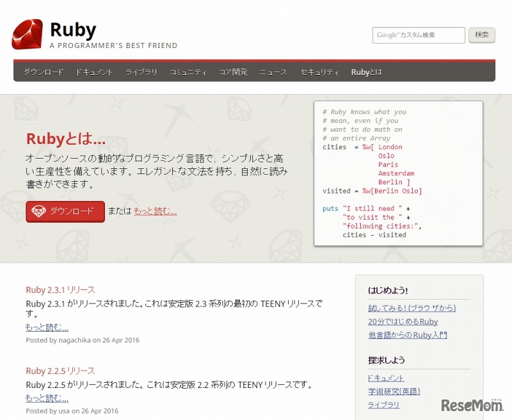This screenshot has width=512, height=420.
Task: Click the gem icon inside download button
Action: (38, 211)
